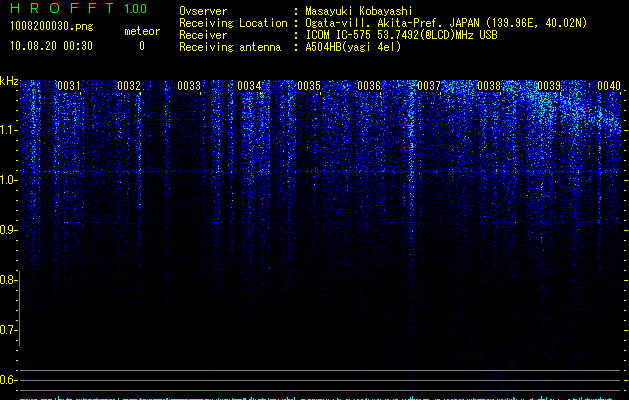
Task: Click the meteor count value 0
Action: click(x=142, y=46)
